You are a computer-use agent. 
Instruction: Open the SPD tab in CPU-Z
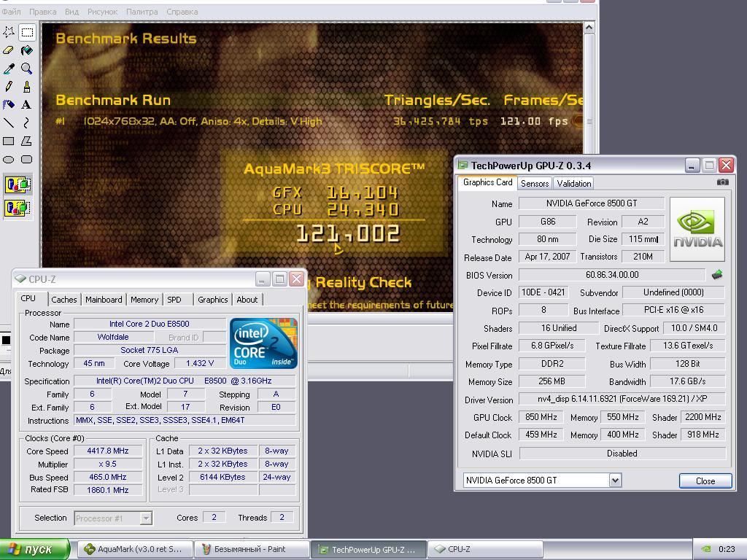[x=174, y=300]
